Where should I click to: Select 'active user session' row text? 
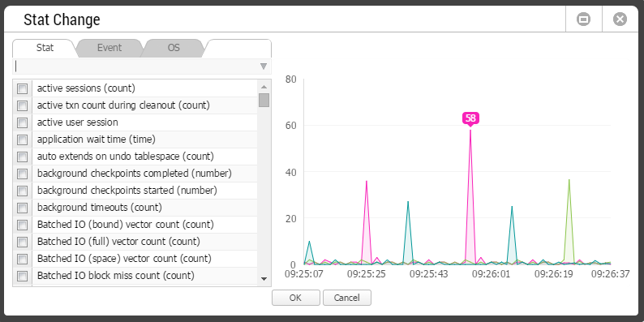tap(78, 122)
